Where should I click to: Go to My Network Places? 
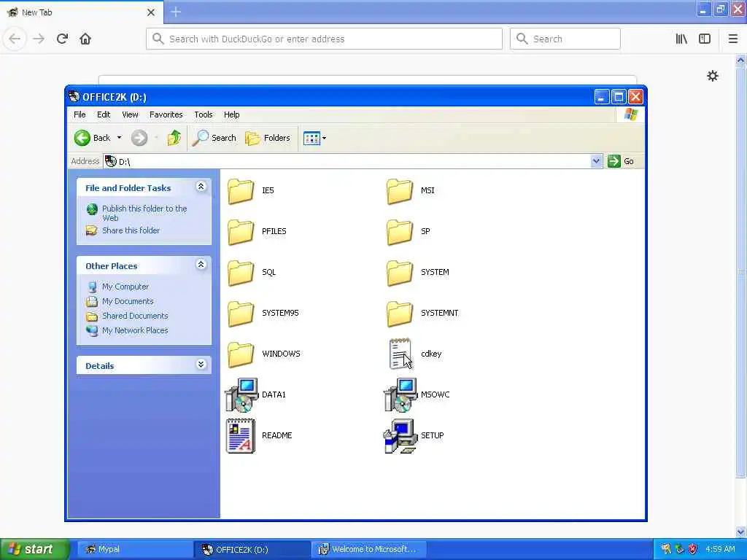coord(135,330)
